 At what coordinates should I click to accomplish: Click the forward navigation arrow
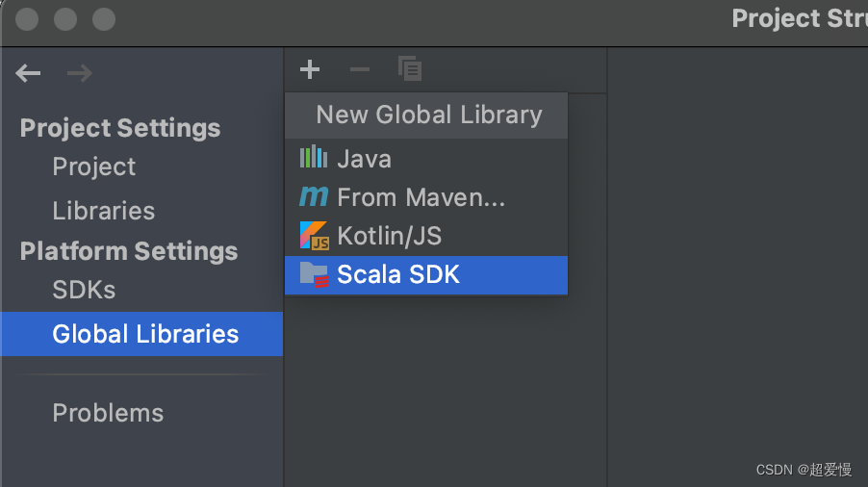tap(80, 73)
